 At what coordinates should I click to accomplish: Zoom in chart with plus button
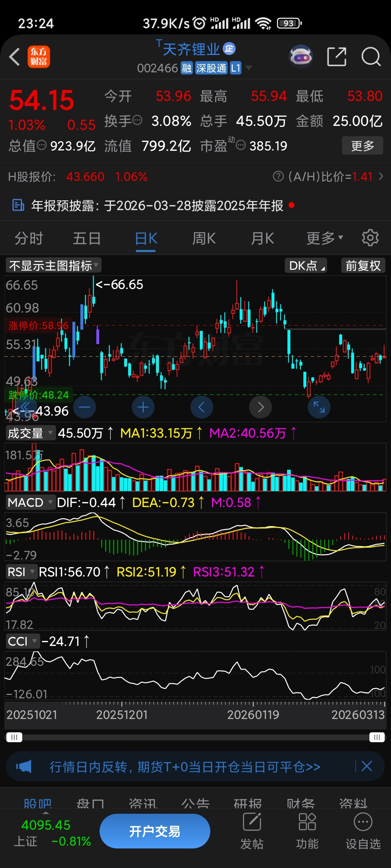[143, 407]
